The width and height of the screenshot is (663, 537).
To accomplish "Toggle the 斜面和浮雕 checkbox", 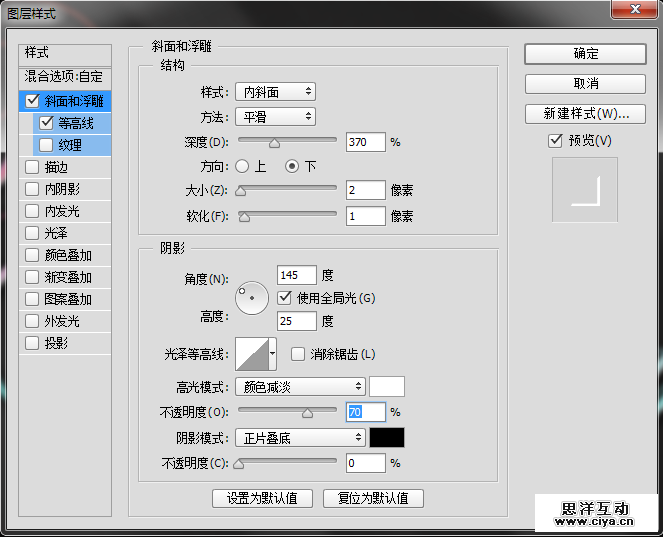I will pos(33,101).
